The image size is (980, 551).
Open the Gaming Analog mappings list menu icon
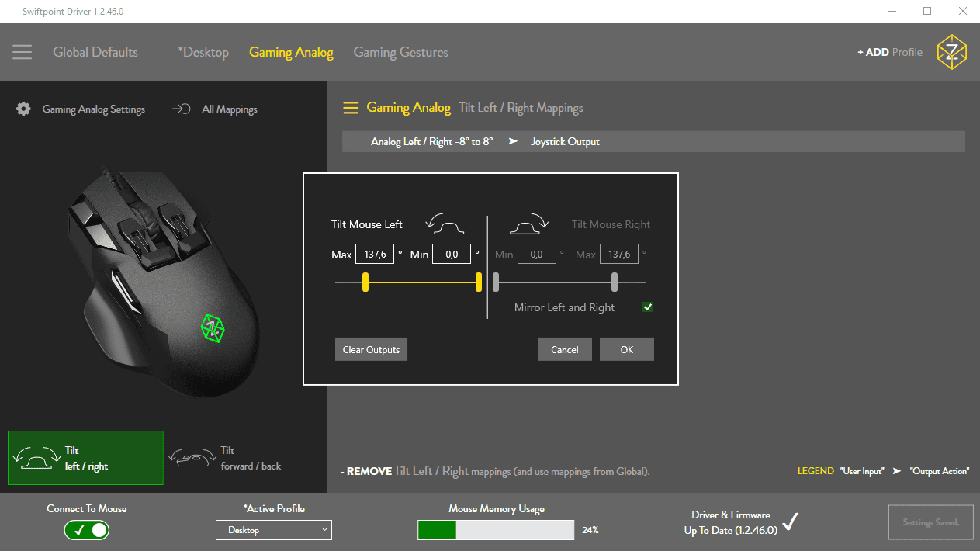tap(351, 108)
